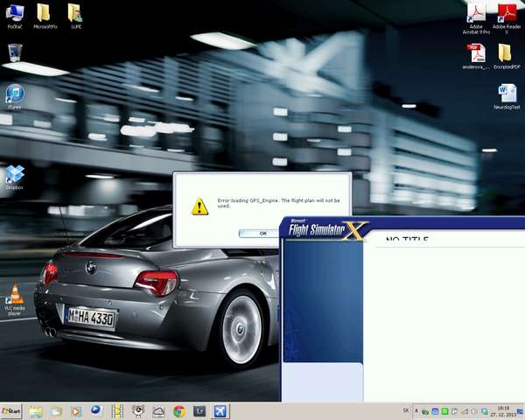Select the Adobe Reader X shortcut
The image size is (525, 420).
click(x=507, y=18)
